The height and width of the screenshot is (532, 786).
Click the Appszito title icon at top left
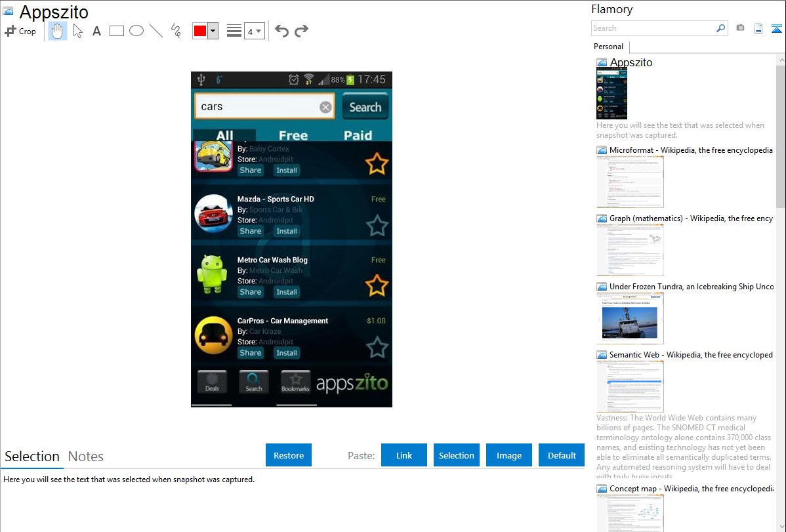(8, 10)
